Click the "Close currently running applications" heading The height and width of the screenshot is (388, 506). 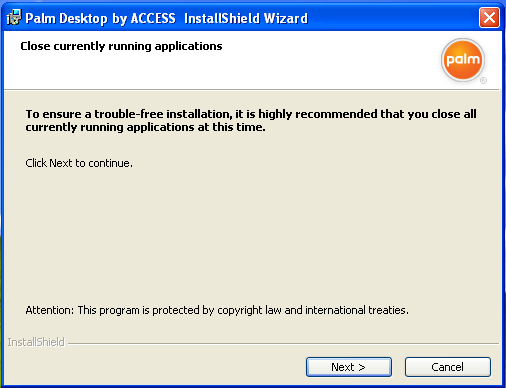[121, 46]
